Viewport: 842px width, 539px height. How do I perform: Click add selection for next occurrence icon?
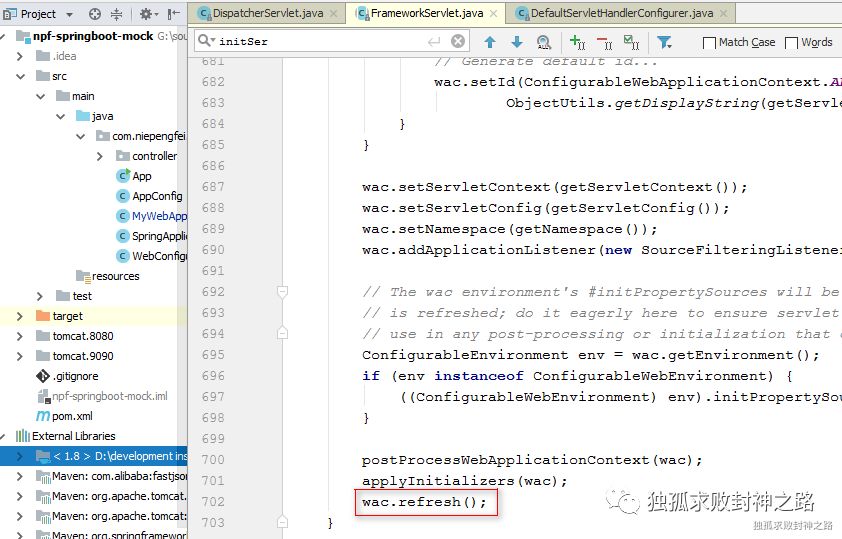pos(578,42)
